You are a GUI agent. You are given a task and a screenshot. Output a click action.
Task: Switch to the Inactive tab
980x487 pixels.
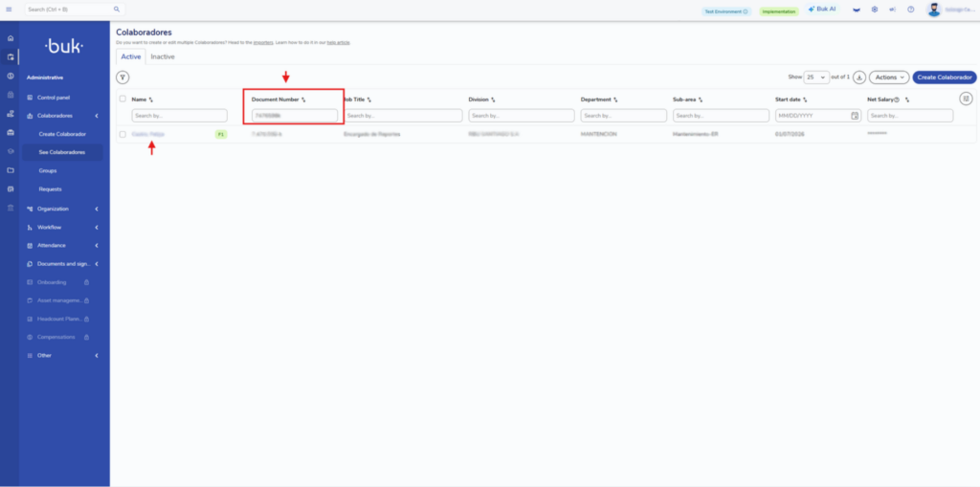coord(163,56)
